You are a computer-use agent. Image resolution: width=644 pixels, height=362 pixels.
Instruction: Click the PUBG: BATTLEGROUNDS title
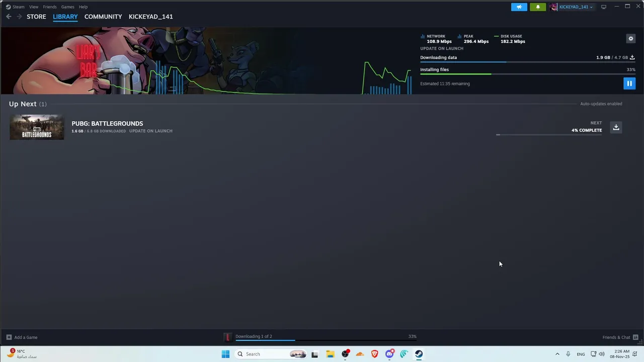107,124
